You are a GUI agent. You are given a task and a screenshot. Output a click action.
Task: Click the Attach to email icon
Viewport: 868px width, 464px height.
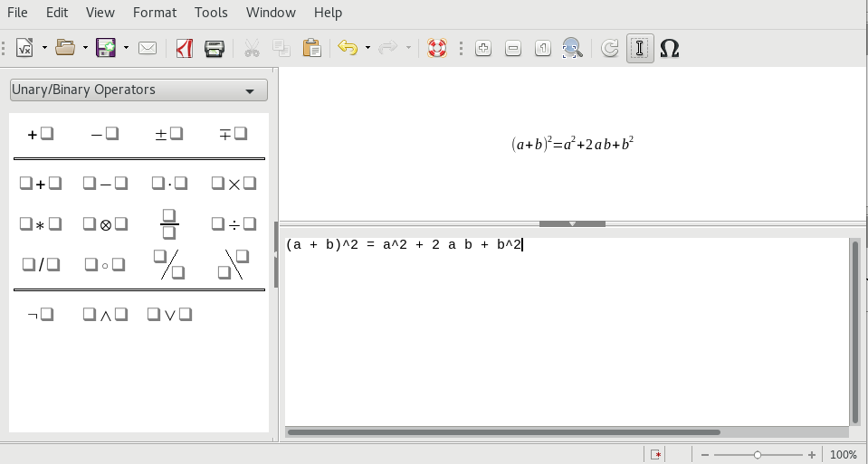click(x=148, y=48)
